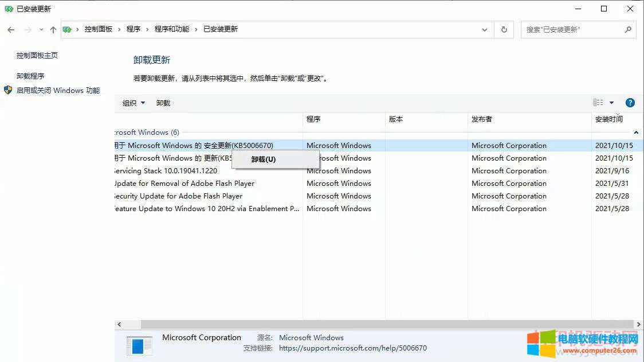The width and height of the screenshot is (644, 362).
Task: Click the details pane update thumbnail icon
Action: click(139, 345)
